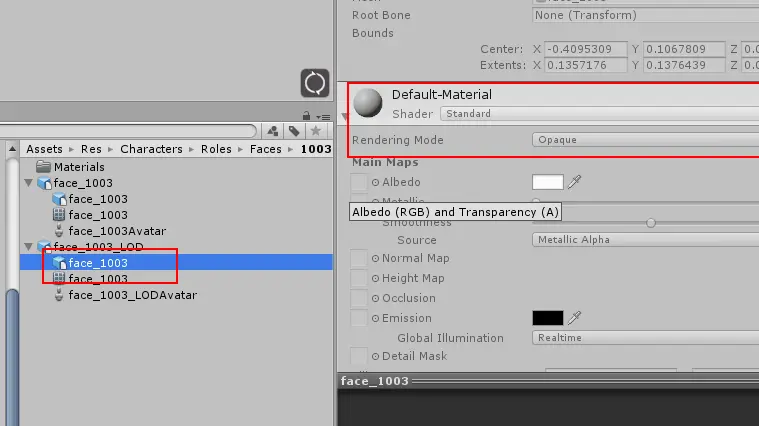Click the Emission picker circle

(375, 319)
